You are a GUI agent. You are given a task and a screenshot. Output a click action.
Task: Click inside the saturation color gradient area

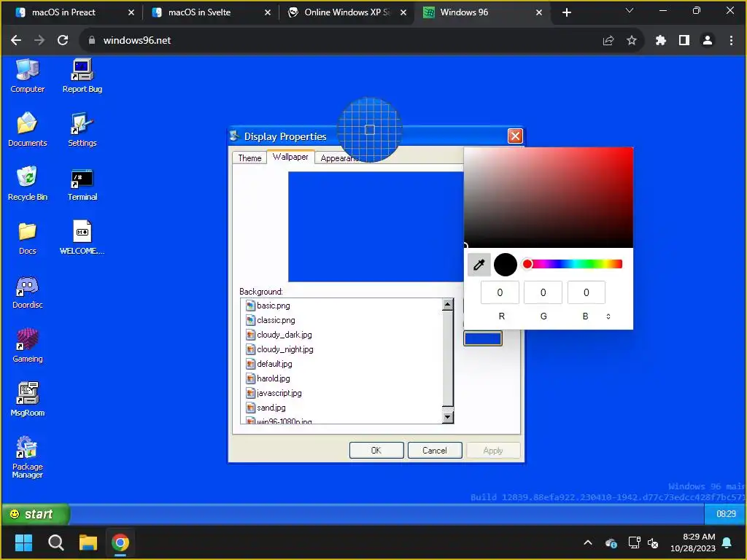549,198
